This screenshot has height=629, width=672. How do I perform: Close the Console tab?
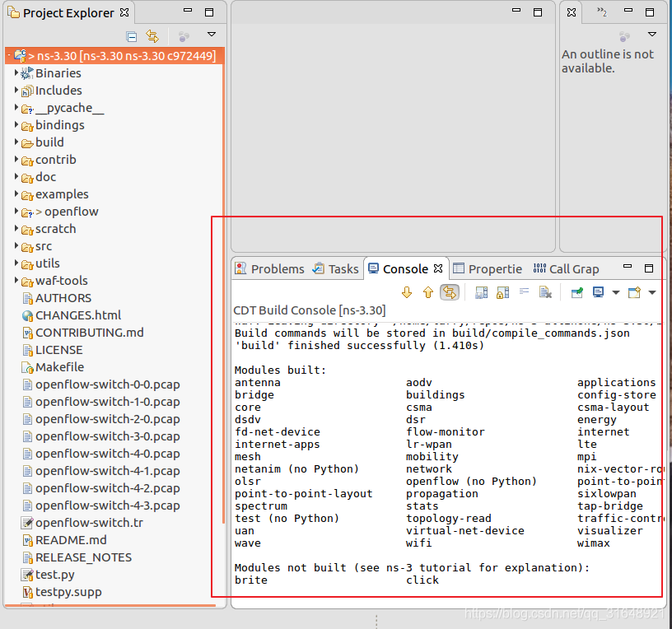[x=438, y=268]
